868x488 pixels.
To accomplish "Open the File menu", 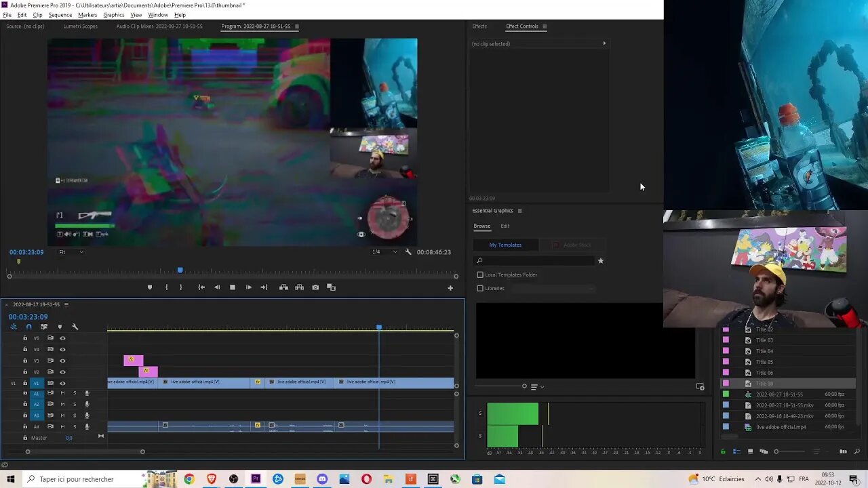I will 7,15.
